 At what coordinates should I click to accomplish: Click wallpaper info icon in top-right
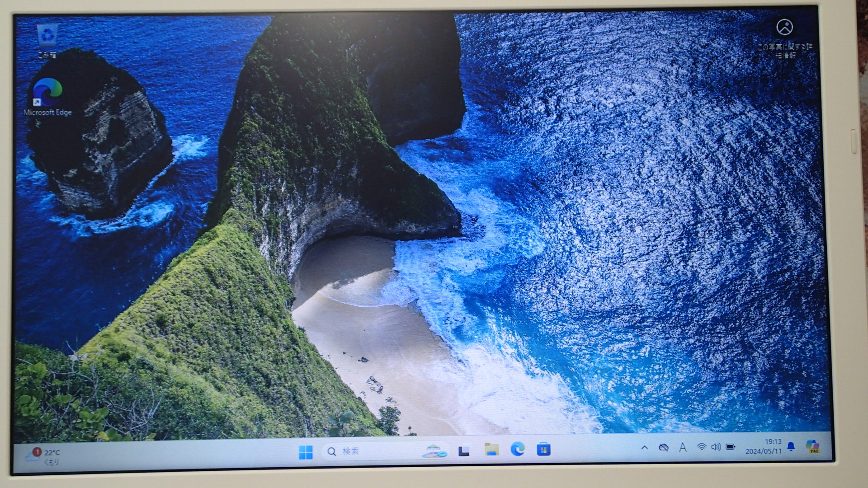[x=784, y=28]
